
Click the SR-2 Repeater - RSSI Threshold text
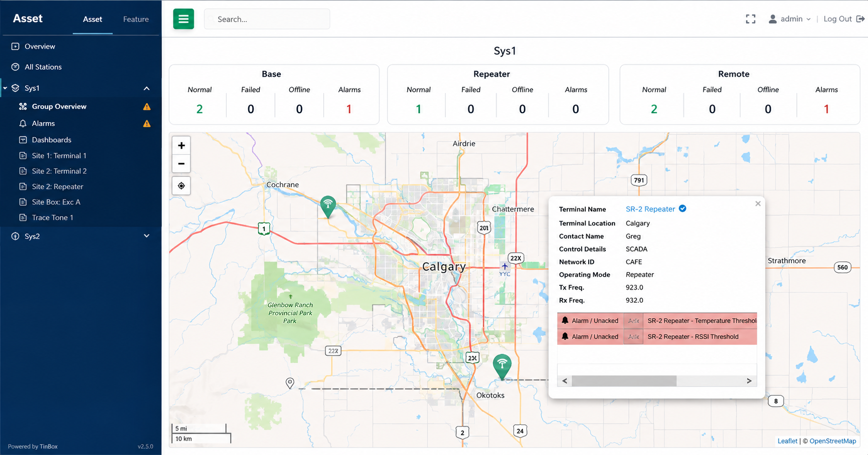coord(693,337)
